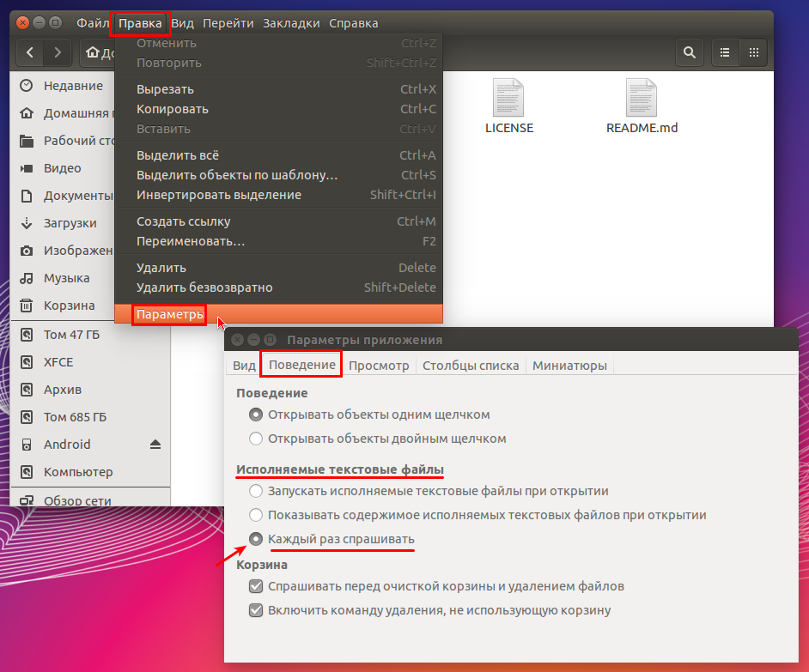The height and width of the screenshot is (672, 809).
Task: Click the Корзина trash icon
Action: [x=27, y=306]
